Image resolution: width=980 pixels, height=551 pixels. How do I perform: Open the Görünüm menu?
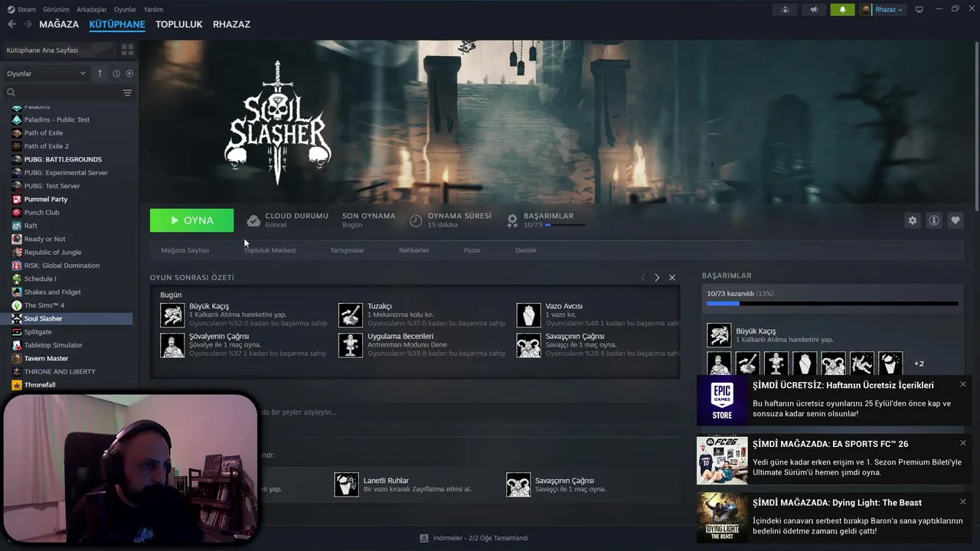pyautogui.click(x=56, y=9)
